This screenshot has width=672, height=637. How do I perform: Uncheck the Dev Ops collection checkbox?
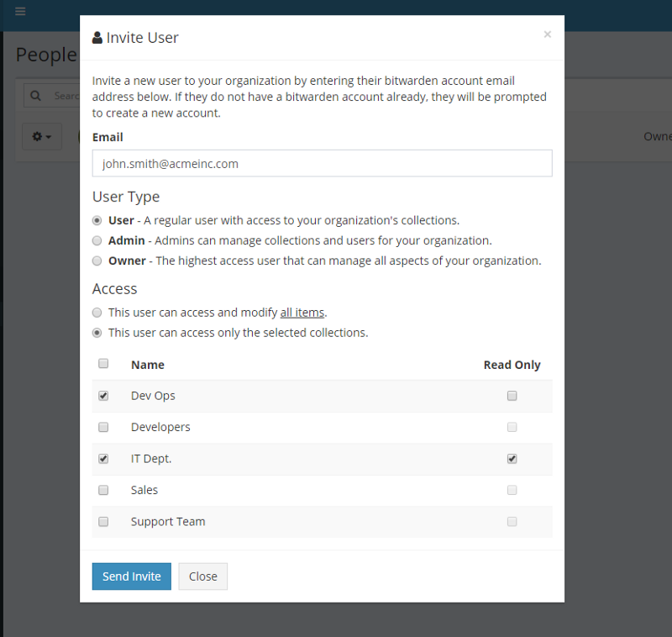[103, 396]
